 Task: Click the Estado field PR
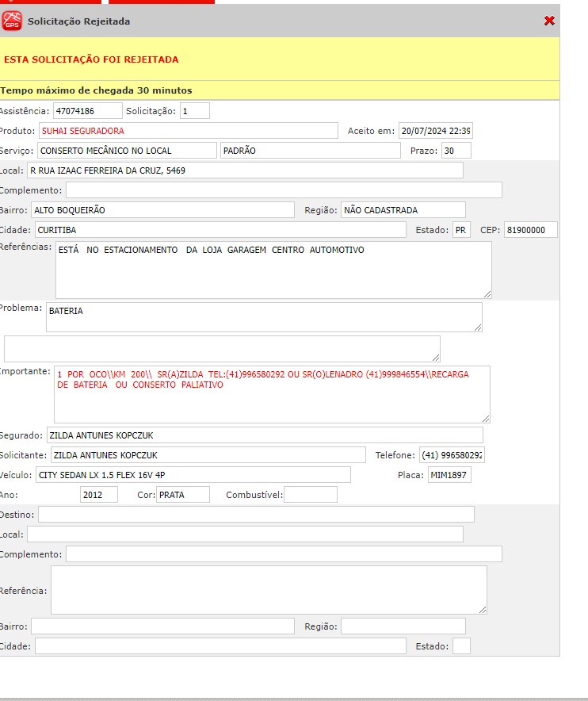pos(461,230)
